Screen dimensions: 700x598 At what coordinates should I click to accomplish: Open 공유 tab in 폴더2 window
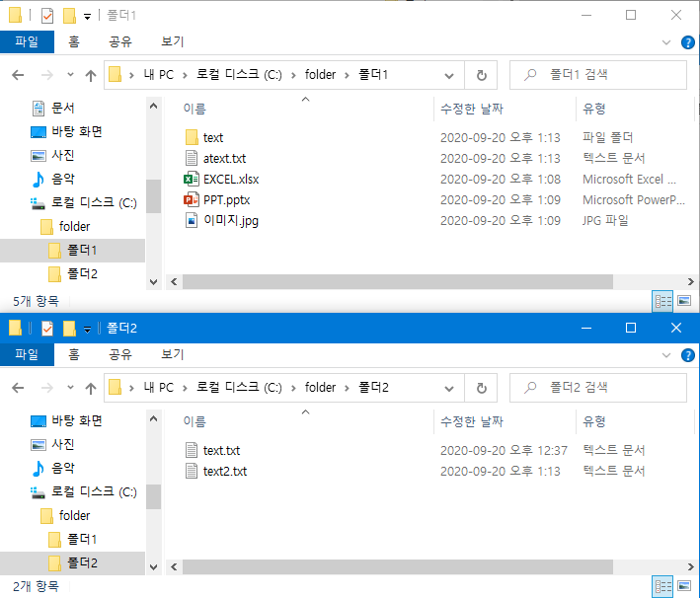click(120, 355)
